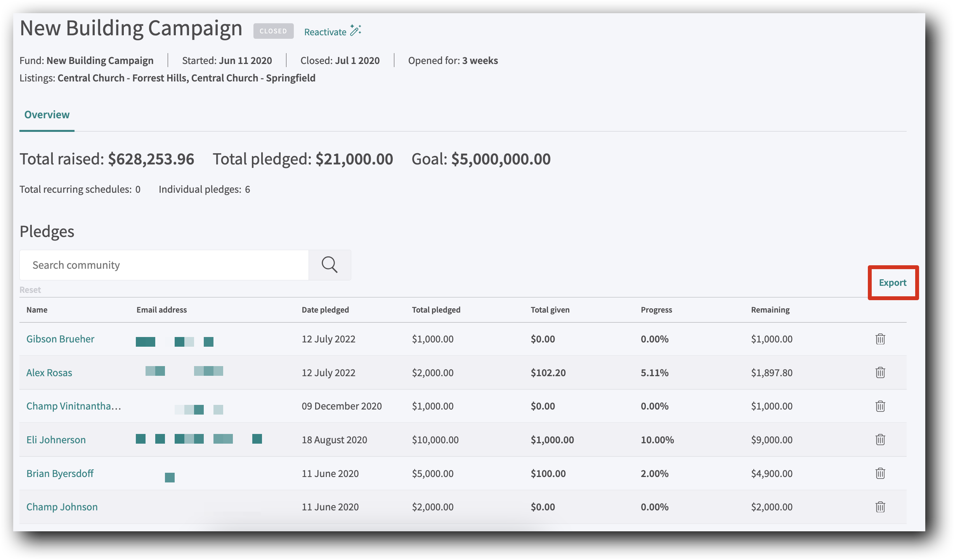
Task: Click the Date pledged column header
Action: (x=325, y=310)
